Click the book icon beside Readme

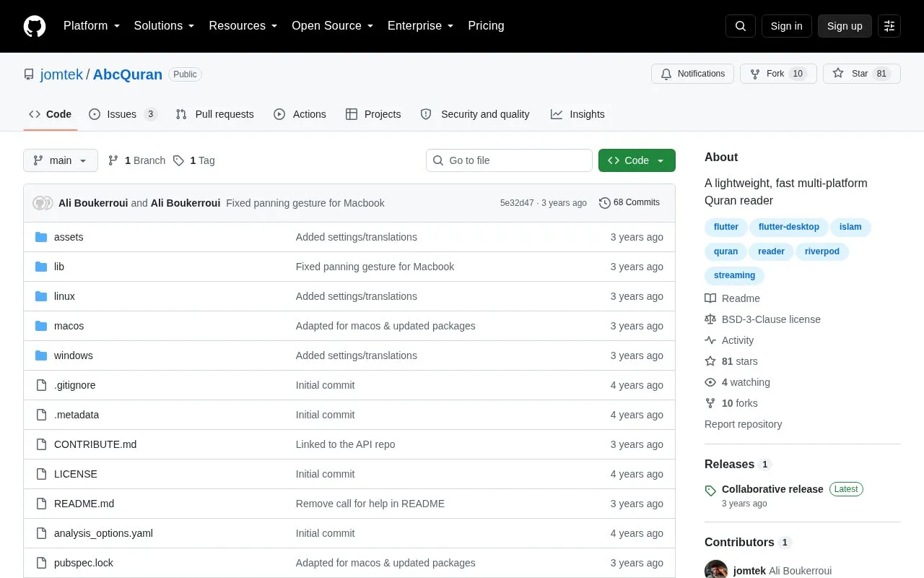710,298
